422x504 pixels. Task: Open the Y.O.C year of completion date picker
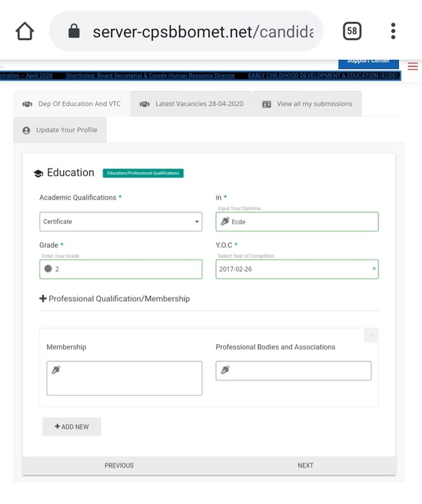(292, 269)
